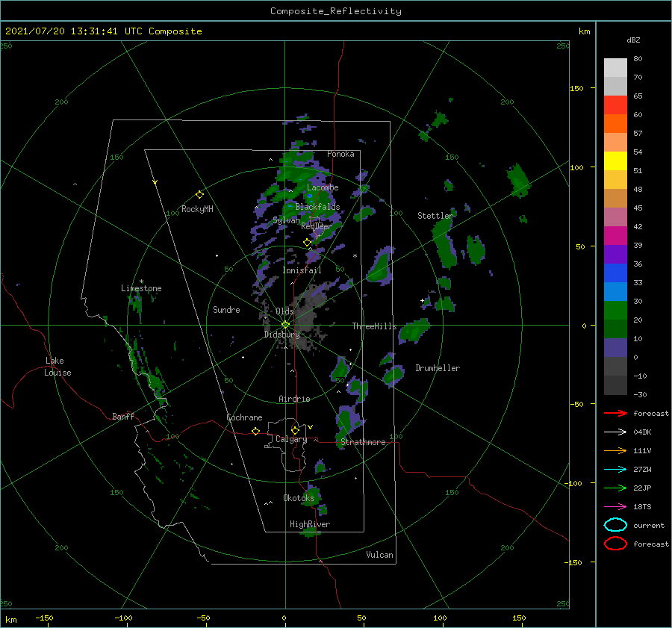Image resolution: width=672 pixels, height=628 pixels.
Task: Click the Strathmore town label
Action: click(x=363, y=442)
